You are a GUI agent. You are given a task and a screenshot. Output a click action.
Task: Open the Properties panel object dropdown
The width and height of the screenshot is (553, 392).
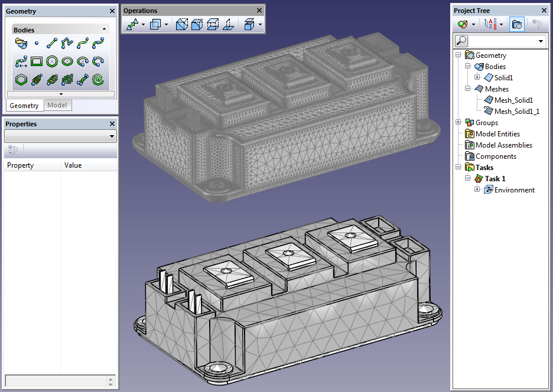coord(112,137)
